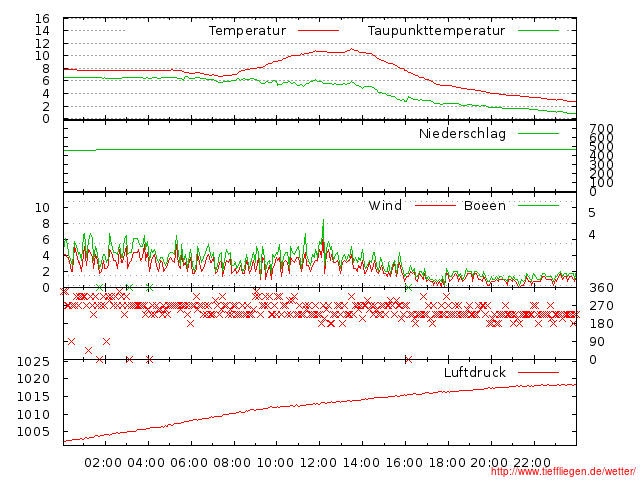This screenshot has height=480, width=640.
Task: Click the 1015 pressure axis value
Action: [x=33, y=397]
